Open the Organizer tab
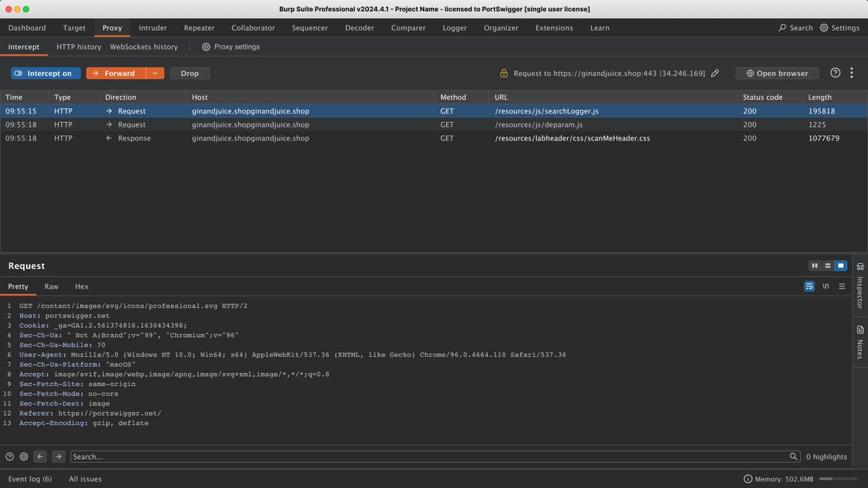 [x=501, y=28]
